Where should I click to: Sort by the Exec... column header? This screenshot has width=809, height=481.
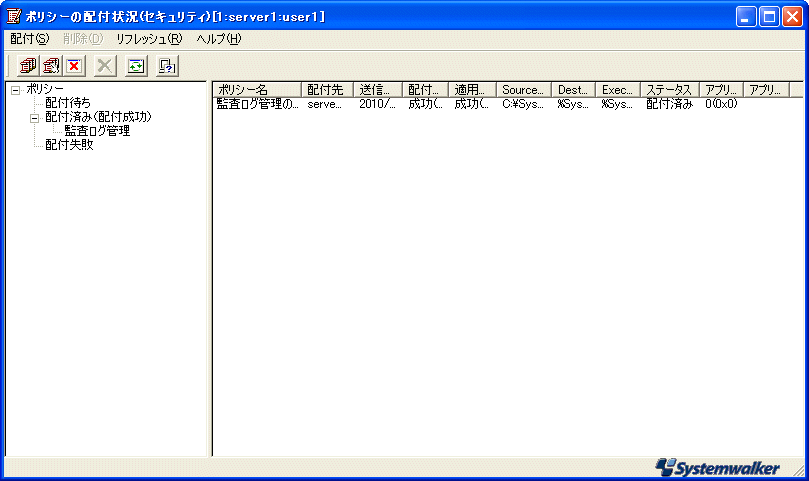[618, 90]
